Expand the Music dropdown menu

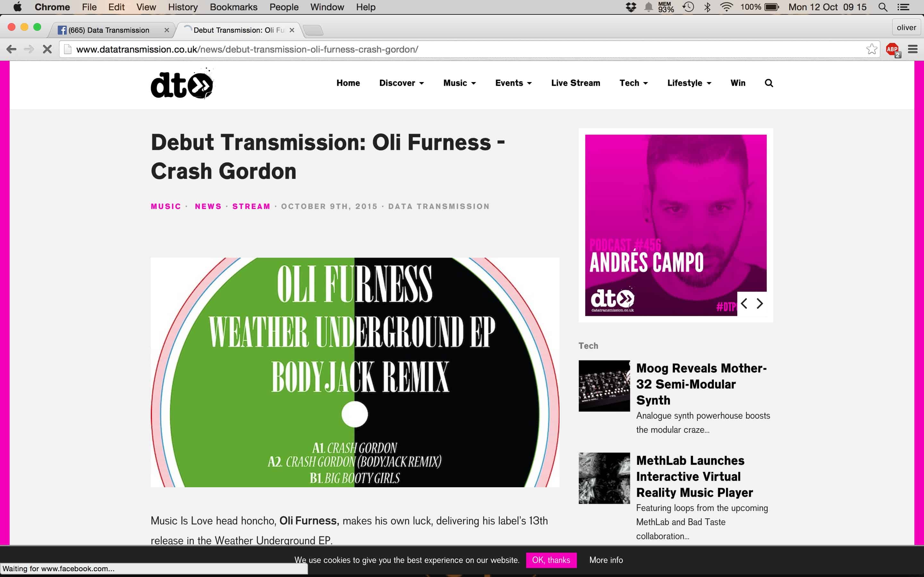[459, 83]
